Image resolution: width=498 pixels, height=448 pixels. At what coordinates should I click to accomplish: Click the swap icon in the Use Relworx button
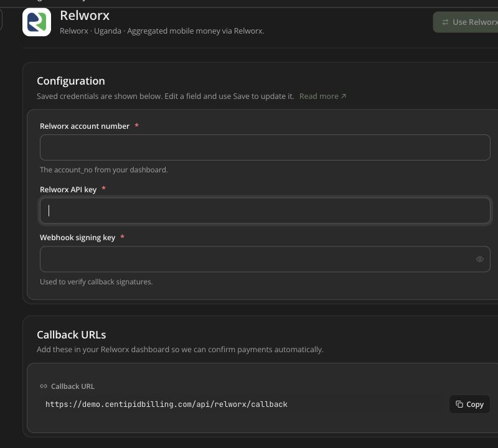(x=445, y=22)
